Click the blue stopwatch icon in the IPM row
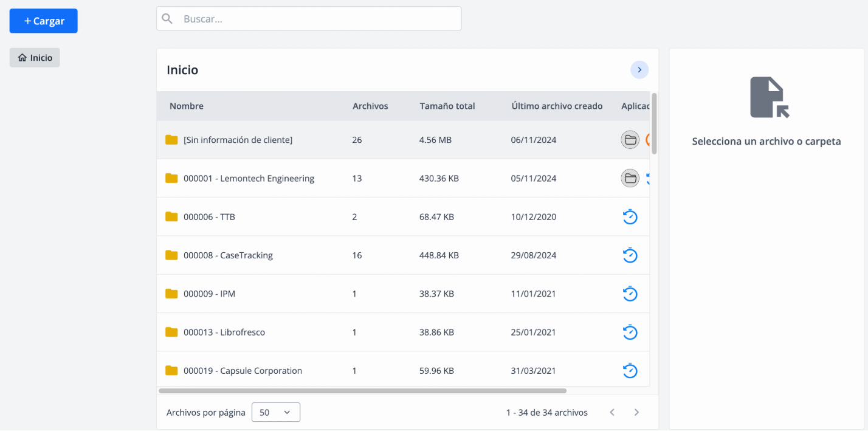This screenshot has width=868, height=431. pyautogui.click(x=630, y=294)
